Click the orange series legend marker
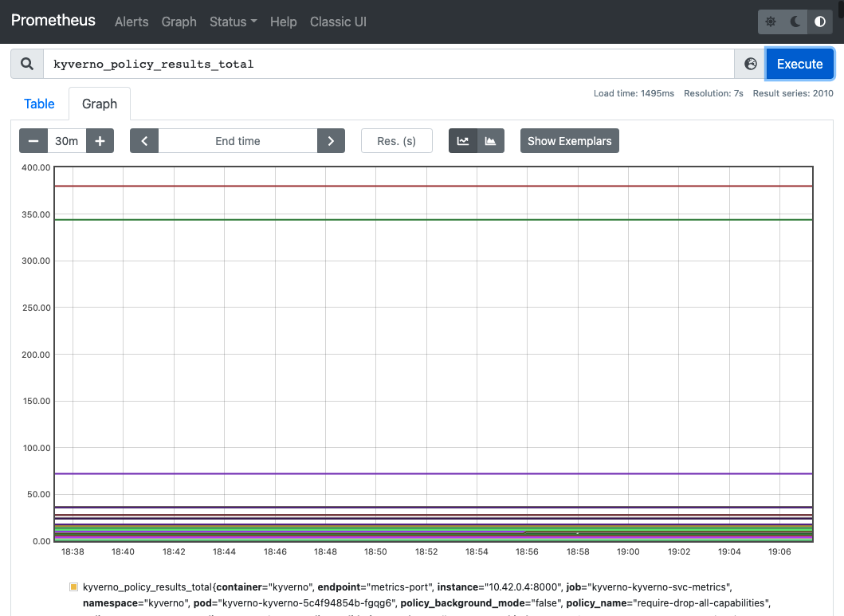 [73, 587]
